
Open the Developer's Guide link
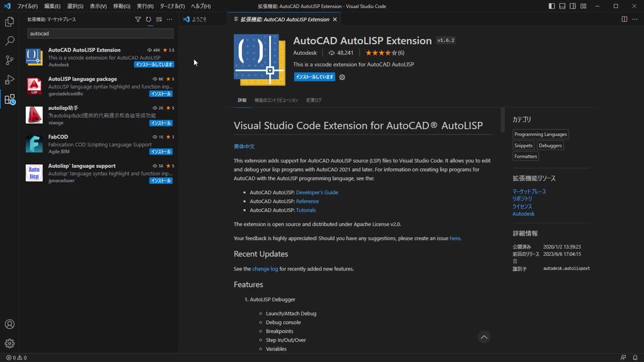[317, 193]
